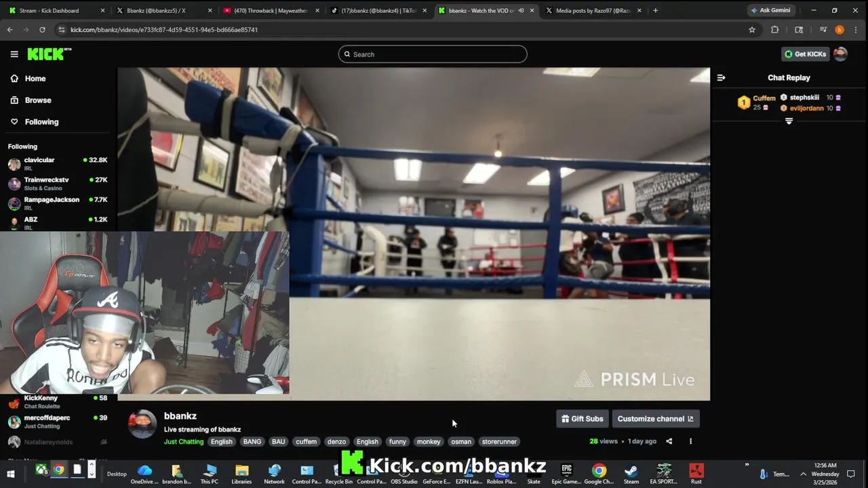Collapse the Chat Replay panel
868x488 pixels.
pyautogui.click(x=721, y=78)
